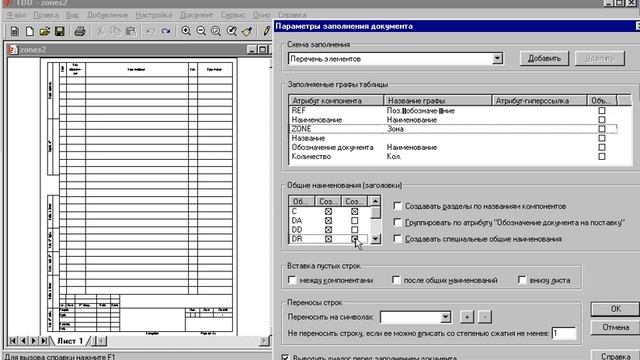Check 'внизу листа' option
640x360 pixels.
(522, 280)
